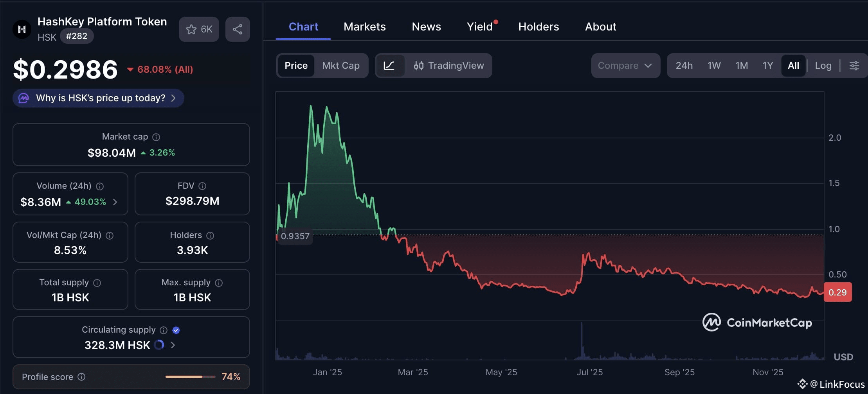Select the 24h time range
Image resolution: width=868 pixels, height=394 pixels.
point(684,66)
